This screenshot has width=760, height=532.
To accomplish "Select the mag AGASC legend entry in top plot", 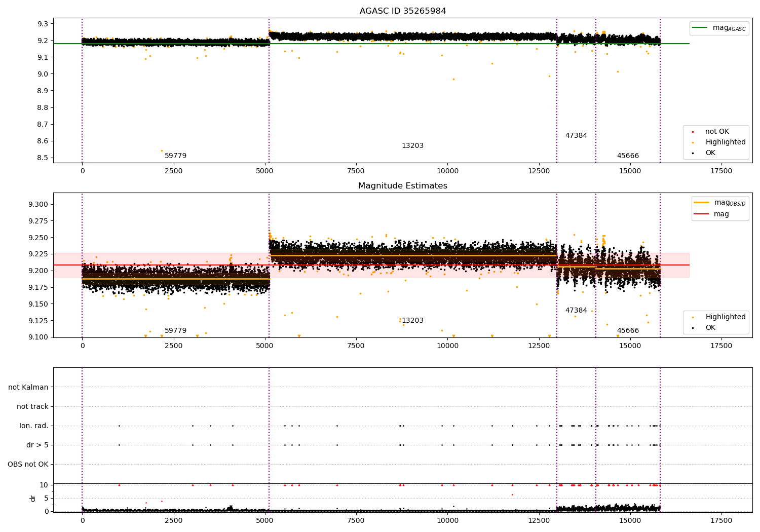I will pyautogui.click(x=719, y=28).
